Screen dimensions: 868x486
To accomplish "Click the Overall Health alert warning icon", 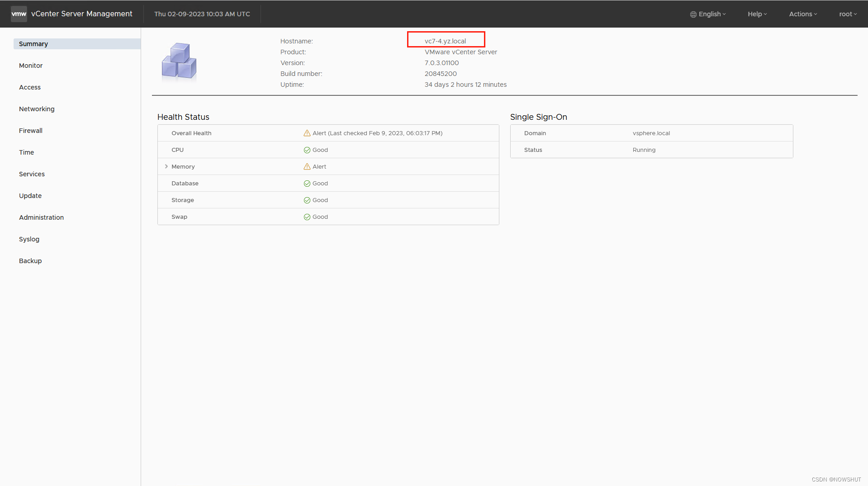I will (x=307, y=133).
